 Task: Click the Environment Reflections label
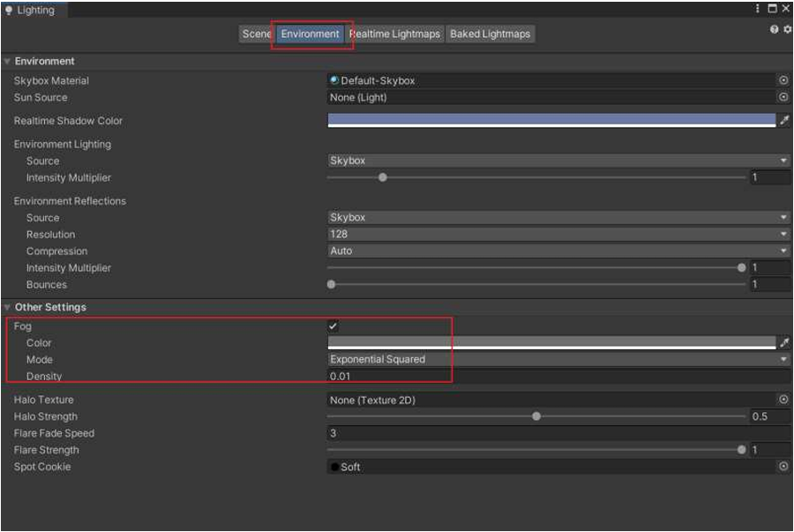(x=70, y=201)
